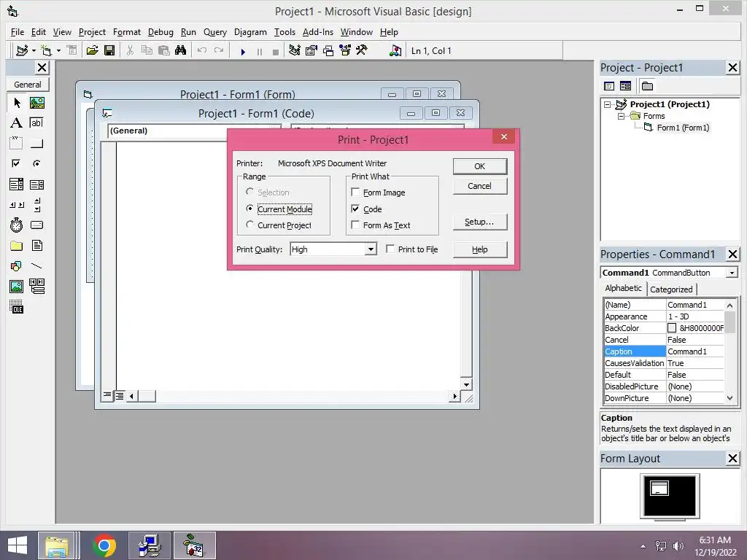Open the Project menu
747x560 pixels.
[x=92, y=32]
